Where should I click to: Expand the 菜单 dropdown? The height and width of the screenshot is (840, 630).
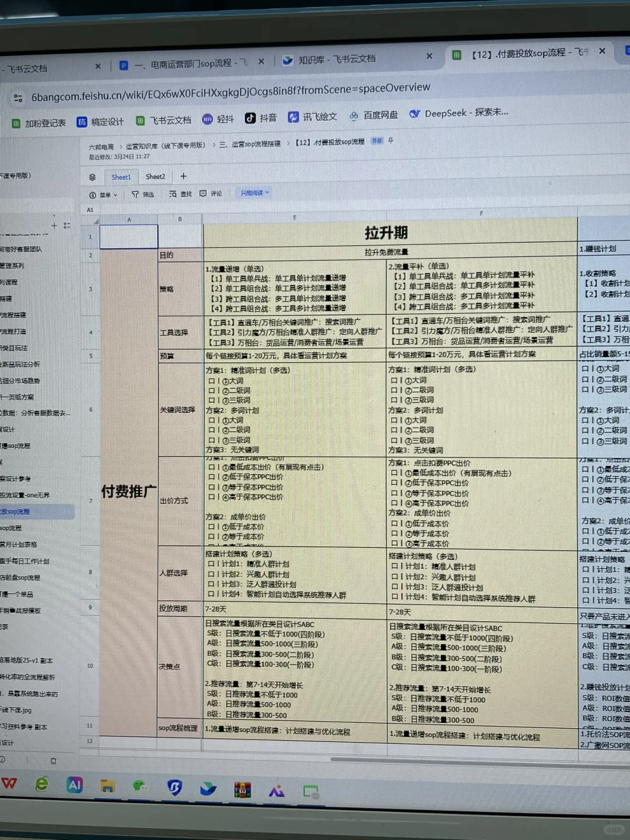coord(104,194)
